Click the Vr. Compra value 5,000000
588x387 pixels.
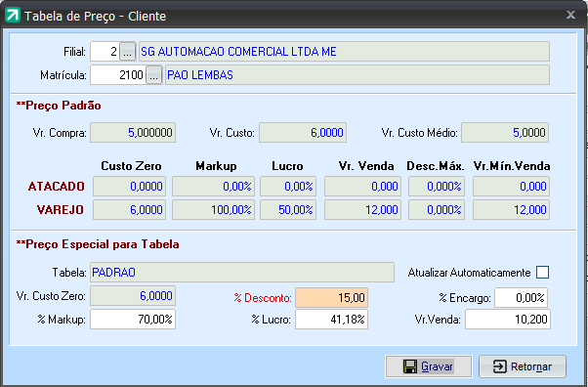133,133
